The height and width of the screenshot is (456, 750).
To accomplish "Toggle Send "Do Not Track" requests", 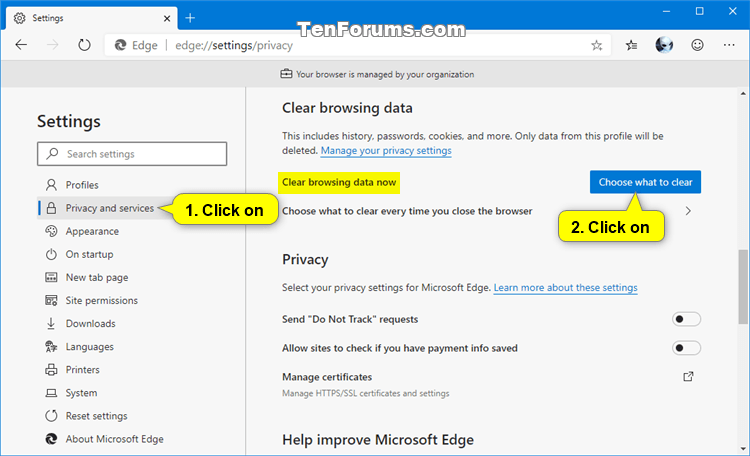I will click(x=686, y=319).
